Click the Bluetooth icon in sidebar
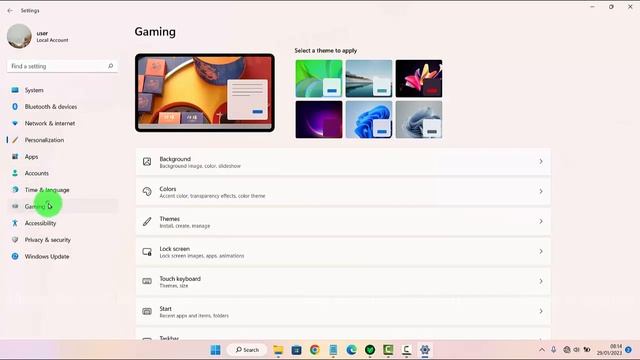640x360 pixels. point(15,107)
